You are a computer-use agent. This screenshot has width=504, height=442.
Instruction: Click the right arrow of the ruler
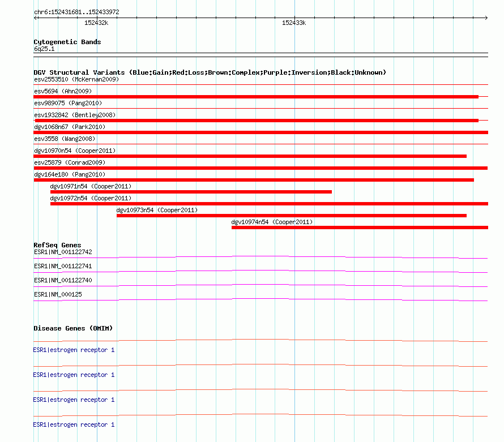click(x=486, y=18)
